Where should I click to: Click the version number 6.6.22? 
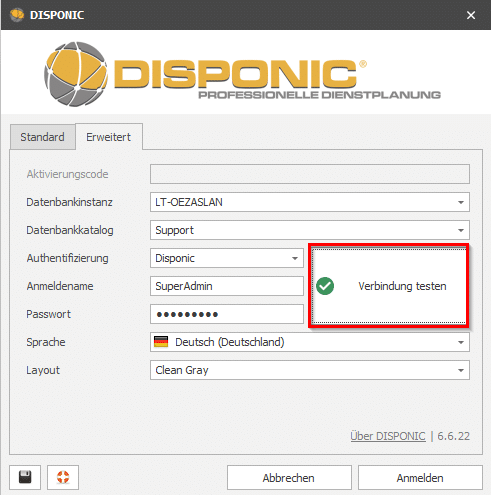(x=454, y=436)
